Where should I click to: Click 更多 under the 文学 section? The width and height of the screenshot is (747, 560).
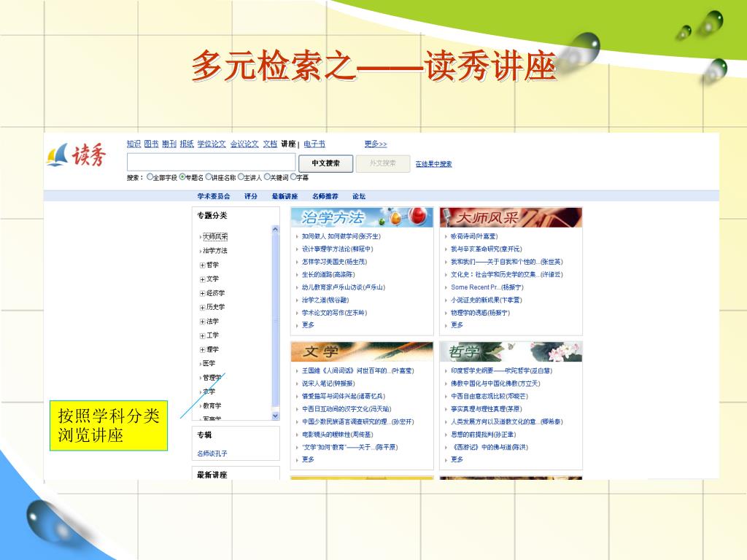tap(309, 459)
